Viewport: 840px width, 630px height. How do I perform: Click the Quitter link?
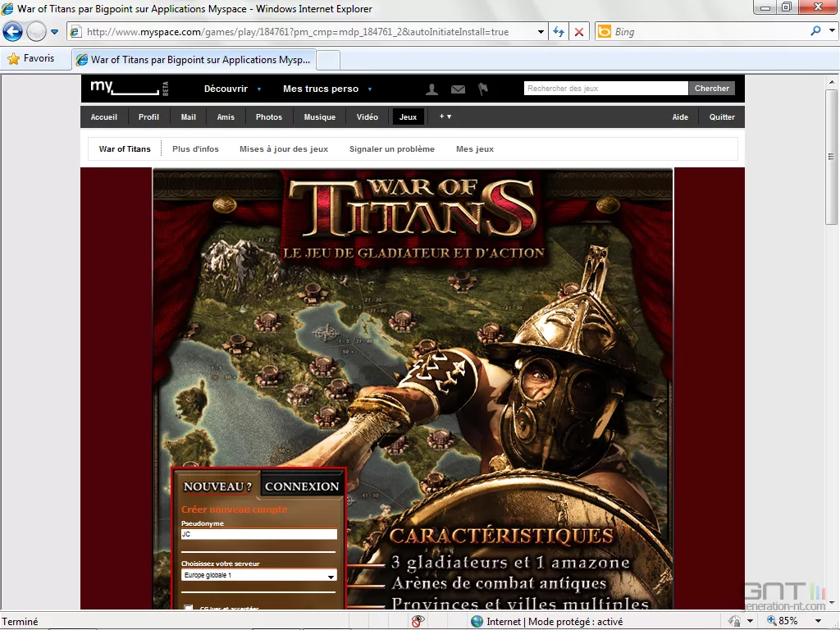[722, 116]
